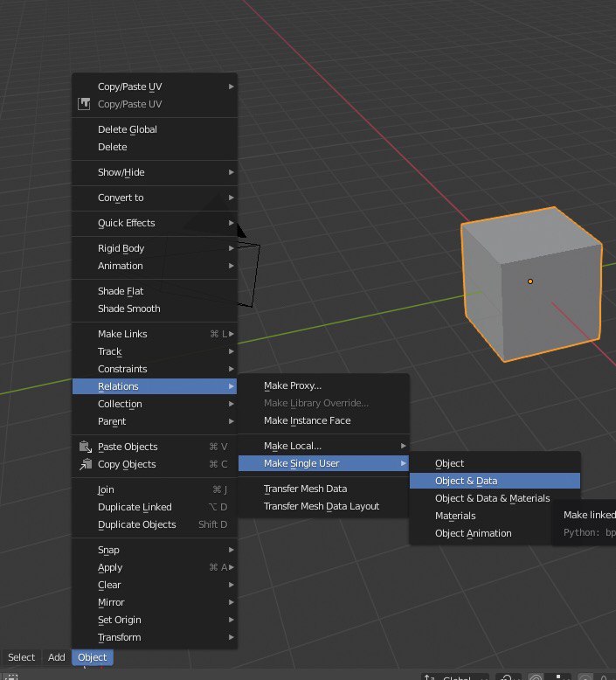Click the cube's orange origin dot

click(530, 281)
